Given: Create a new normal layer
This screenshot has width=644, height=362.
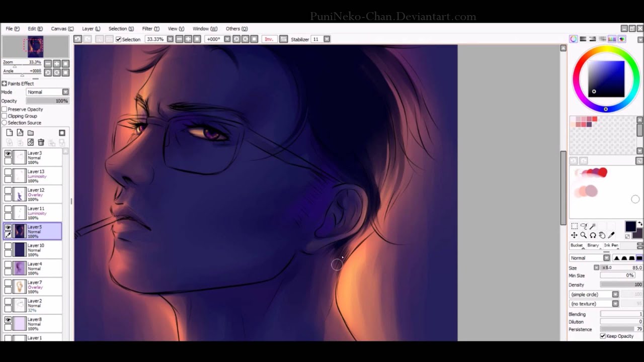Looking at the screenshot, I should click(x=10, y=133).
